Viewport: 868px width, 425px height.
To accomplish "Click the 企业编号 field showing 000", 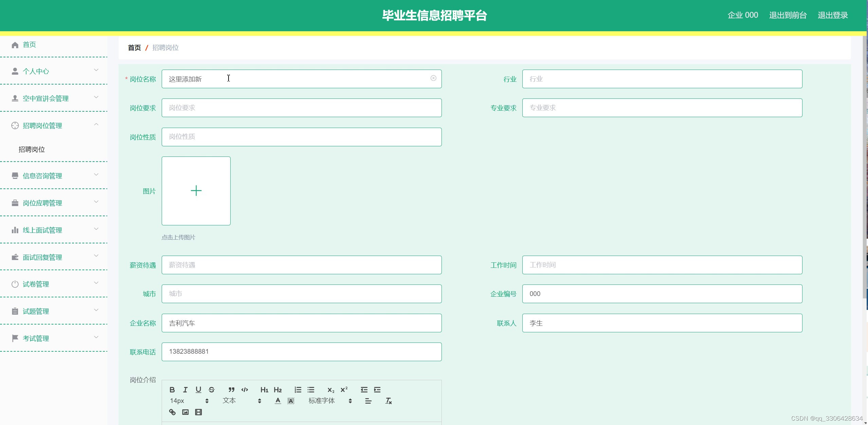I will click(x=662, y=294).
